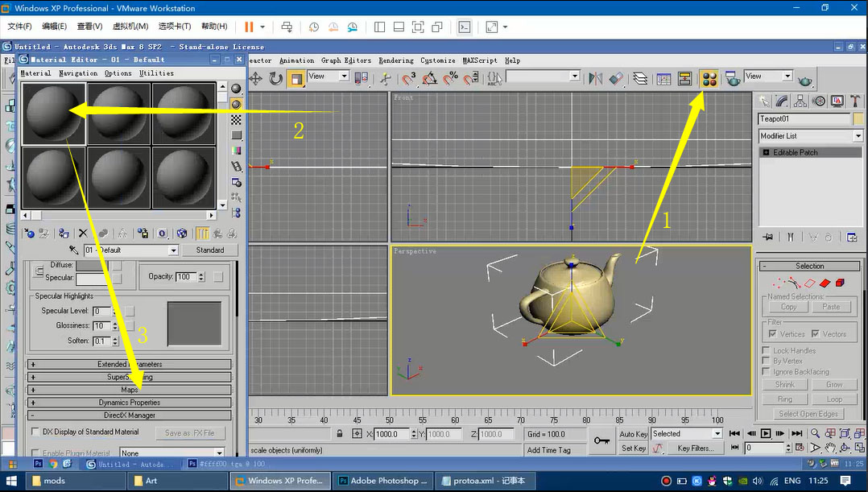Click Show Map in Viewport cube icon
Image resolution: width=868 pixels, height=492 pixels.
pyautogui.click(x=182, y=234)
